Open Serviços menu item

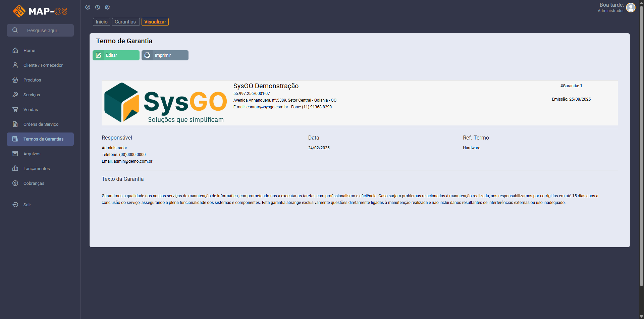[40, 95]
